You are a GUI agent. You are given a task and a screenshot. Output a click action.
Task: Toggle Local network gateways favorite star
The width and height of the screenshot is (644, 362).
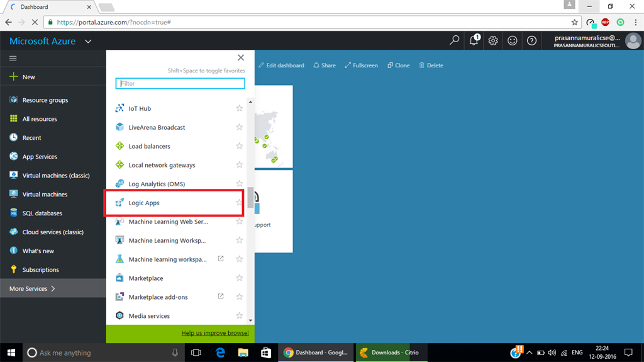tap(240, 164)
